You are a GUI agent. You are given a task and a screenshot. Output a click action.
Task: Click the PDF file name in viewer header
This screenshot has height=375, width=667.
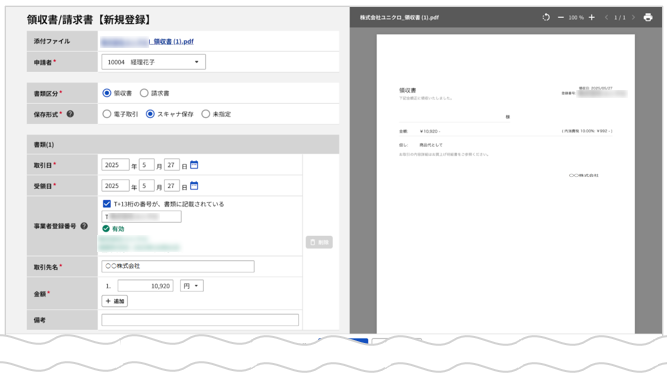coord(399,17)
